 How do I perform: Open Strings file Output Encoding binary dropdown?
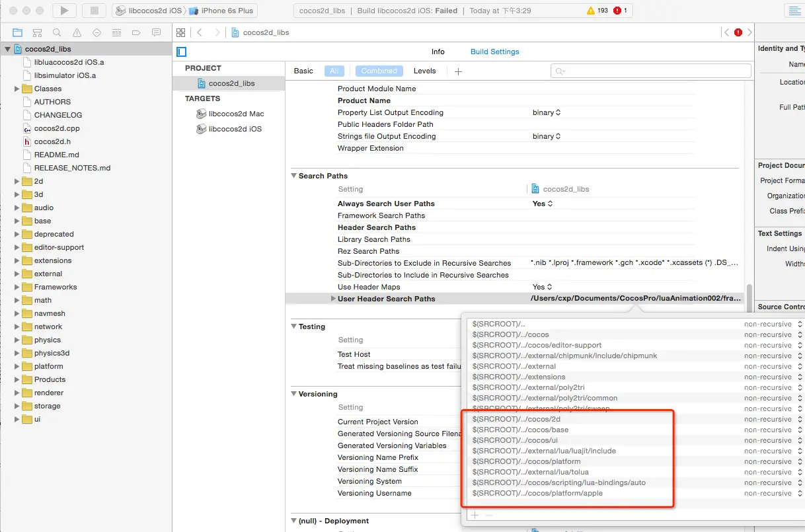coord(547,136)
